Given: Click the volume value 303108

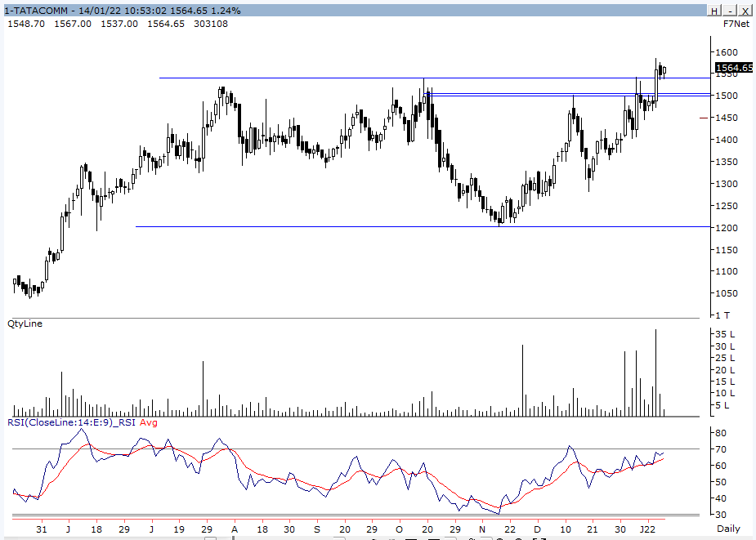Looking at the screenshot, I should point(211,24).
